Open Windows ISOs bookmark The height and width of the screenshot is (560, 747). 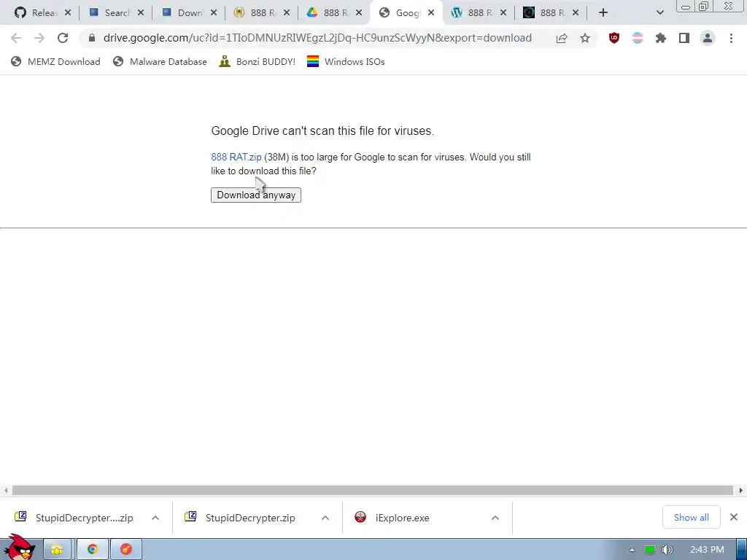click(x=346, y=61)
